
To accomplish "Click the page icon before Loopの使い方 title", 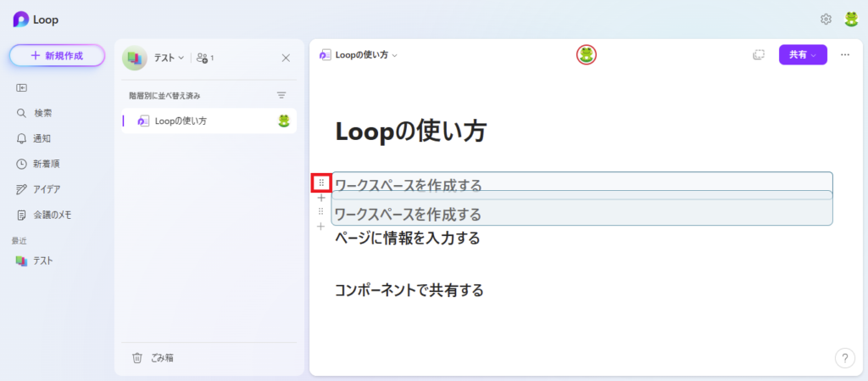I will [325, 55].
